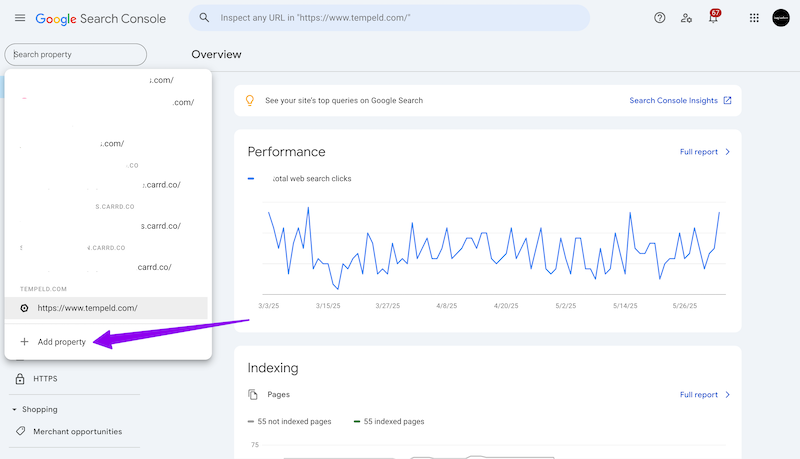
Task: Click the target icon beside tempeld.com property
Action: click(24, 308)
